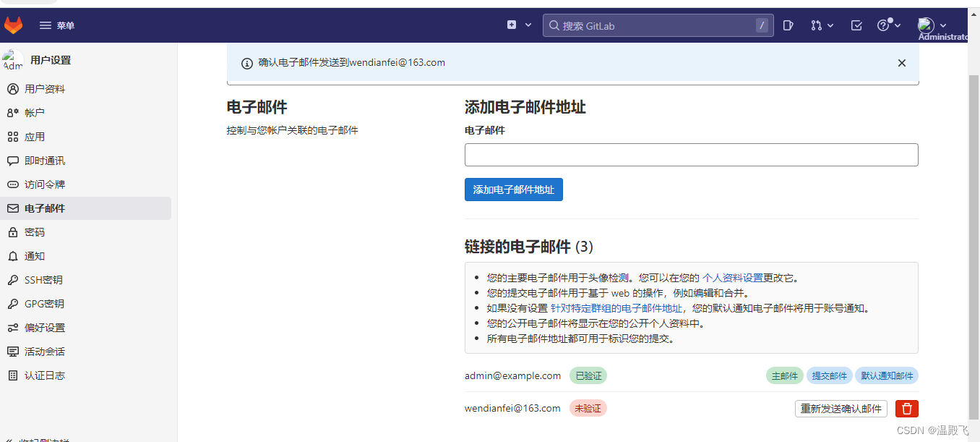Image resolution: width=980 pixels, height=442 pixels.
Task: Focus the 搜索 GitLab search box
Action: point(658,25)
